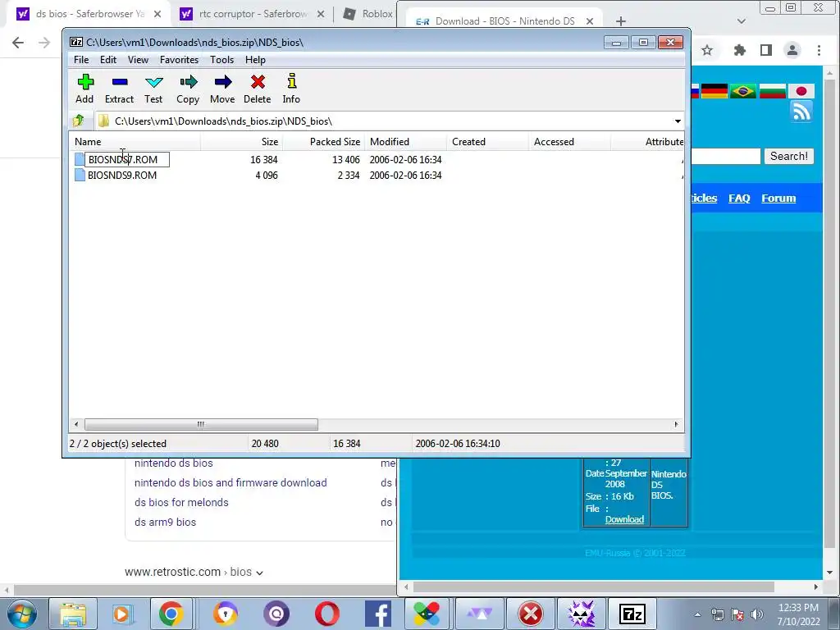Select the German flag language icon

click(714, 91)
